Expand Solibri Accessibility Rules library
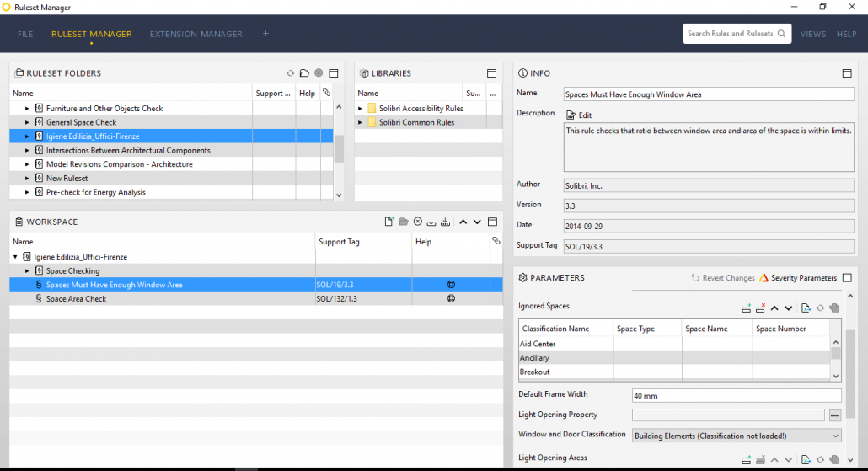This screenshot has width=868, height=471. (361, 109)
